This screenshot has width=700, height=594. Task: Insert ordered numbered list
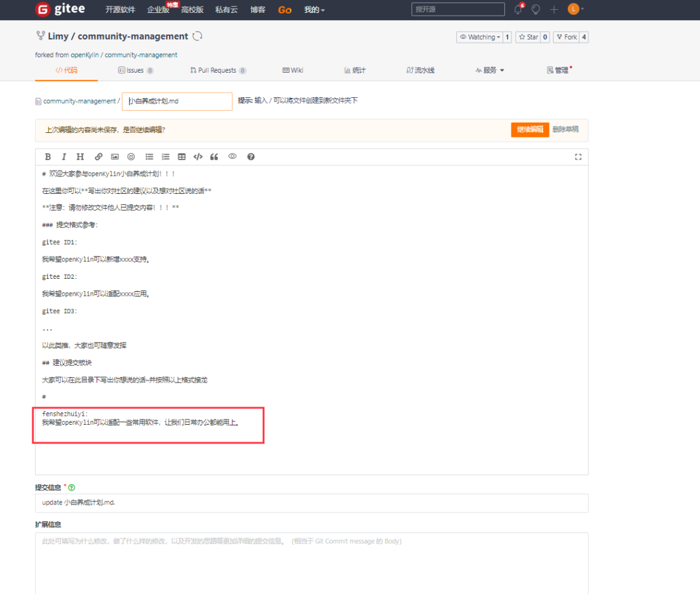click(x=166, y=157)
